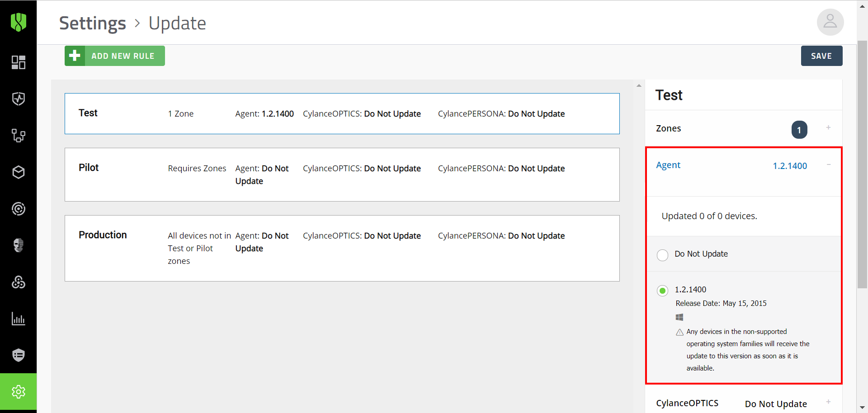Expand the CylanceOPTICS section plus

coord(828,402)
